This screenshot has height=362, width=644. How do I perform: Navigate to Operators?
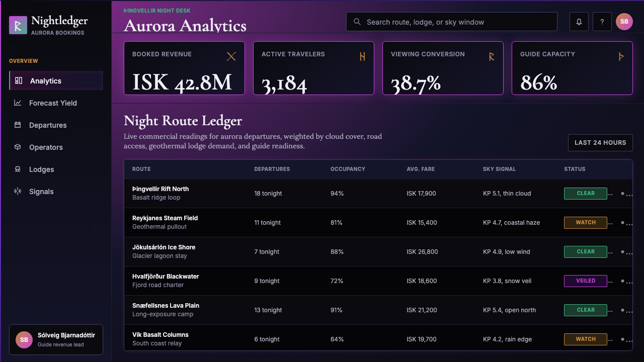click(x=56, y=147)
